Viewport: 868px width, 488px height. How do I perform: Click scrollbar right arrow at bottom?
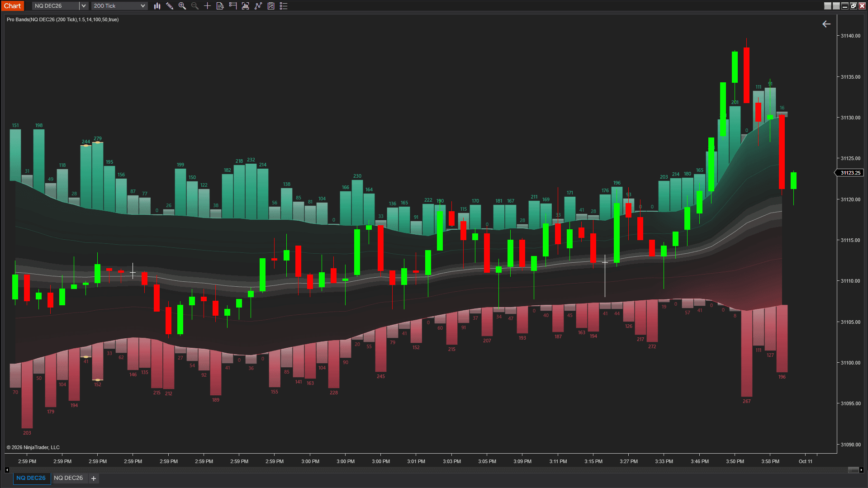861,470
